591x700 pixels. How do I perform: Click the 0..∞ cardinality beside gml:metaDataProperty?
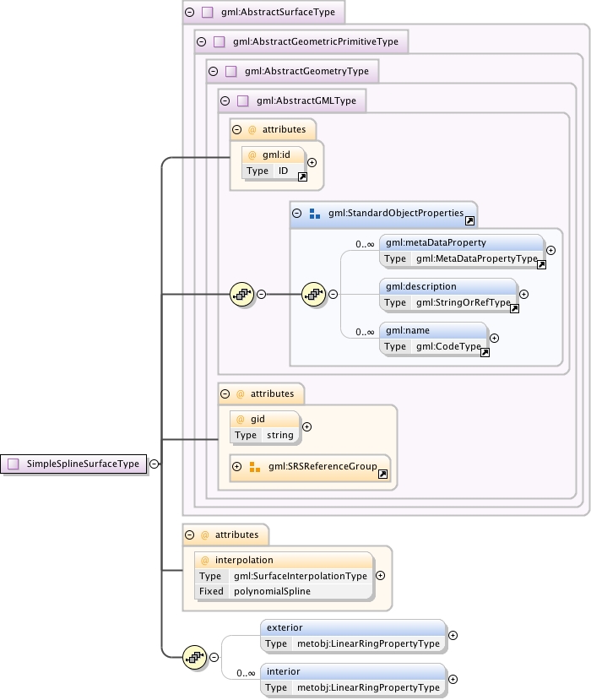click(x=365, y=244)
